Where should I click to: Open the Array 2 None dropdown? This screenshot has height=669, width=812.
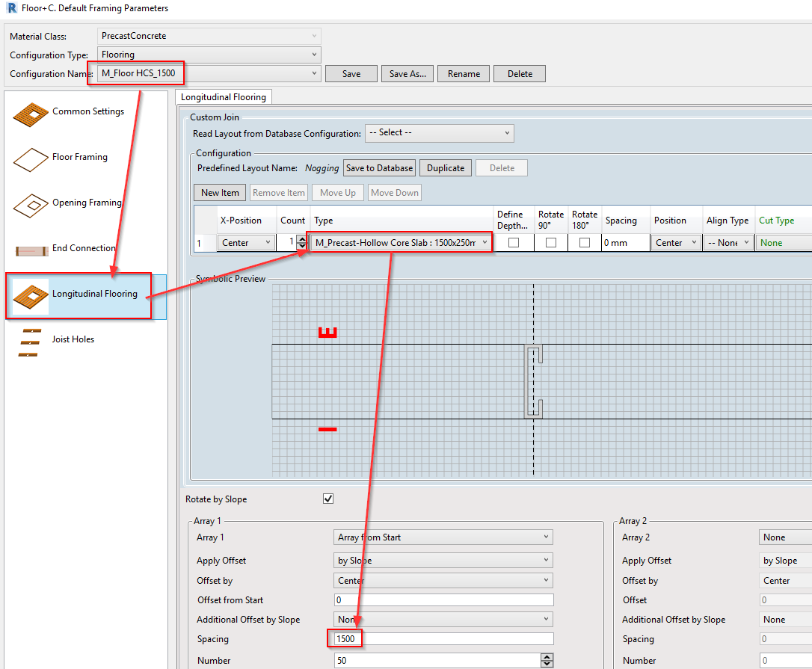tap(786, 537)
